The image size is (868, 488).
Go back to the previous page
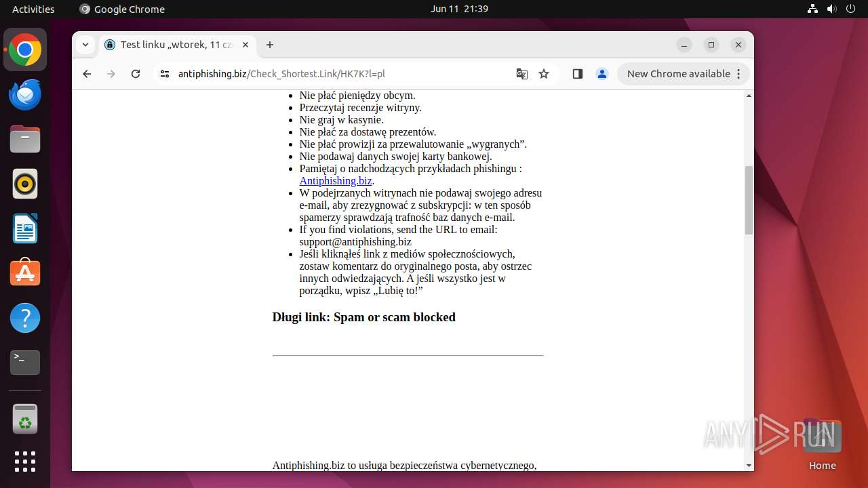click(87, 74)
